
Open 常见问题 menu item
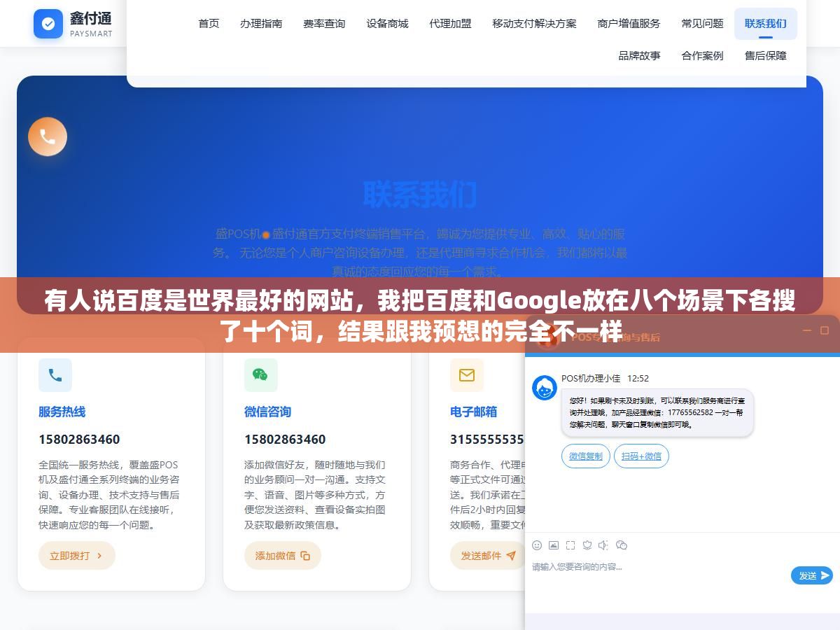[x=702, y=24]
